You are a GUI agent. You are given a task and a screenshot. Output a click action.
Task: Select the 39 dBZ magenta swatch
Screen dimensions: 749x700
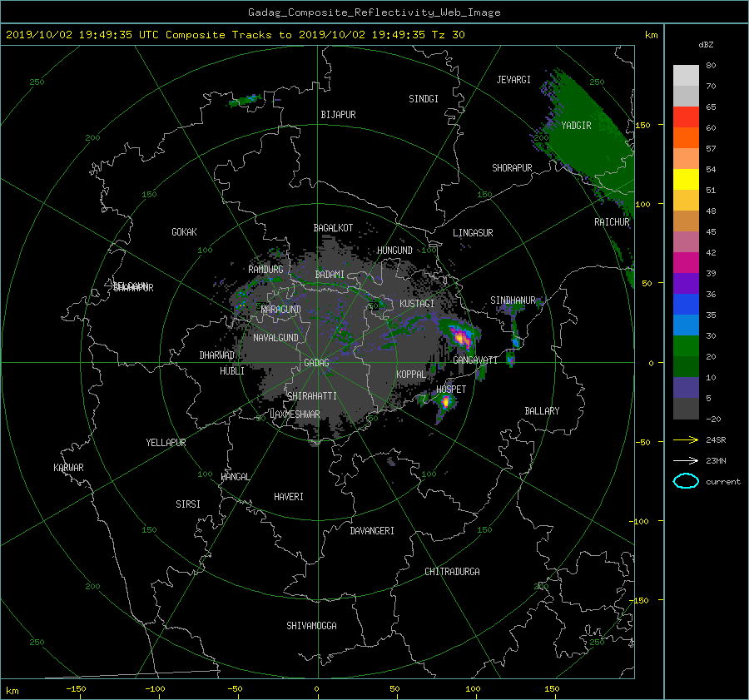click(x=686, y=263)
